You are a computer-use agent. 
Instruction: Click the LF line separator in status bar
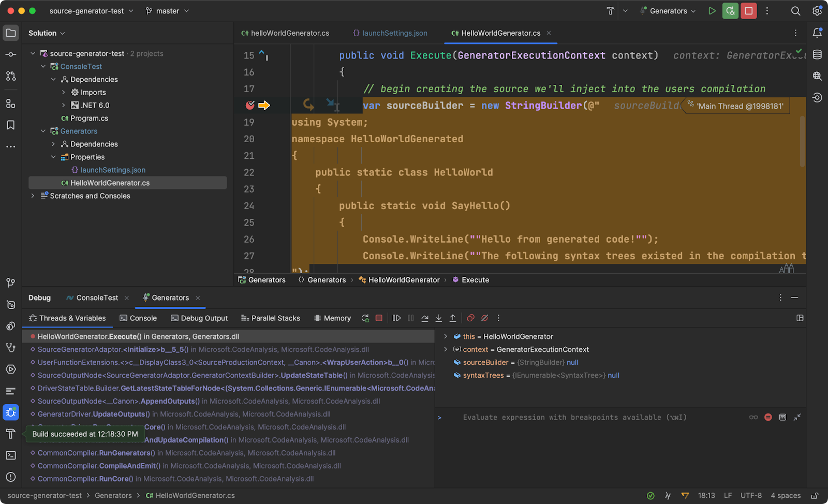point(728,496)
